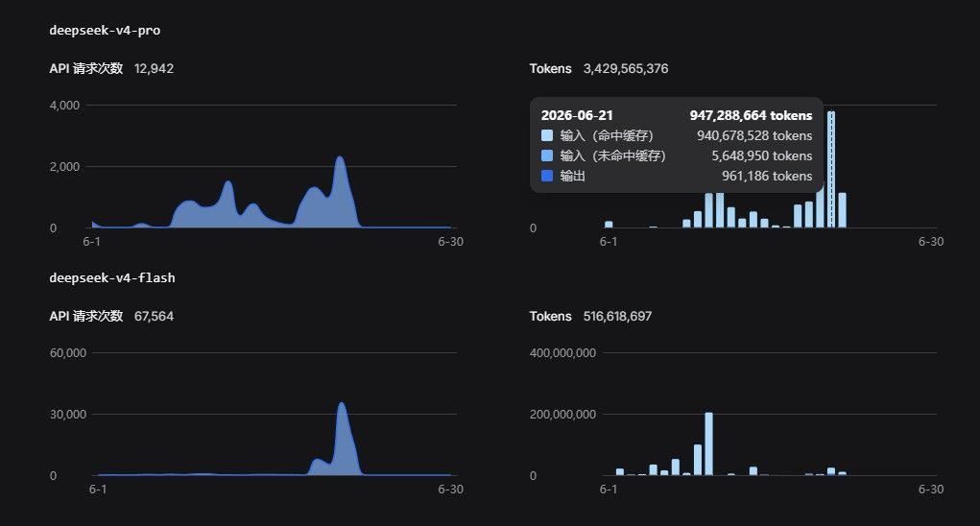Screen dimensions: 980x526
Task: Click the 输出 tooltip label
Action: tap(572, 176)
